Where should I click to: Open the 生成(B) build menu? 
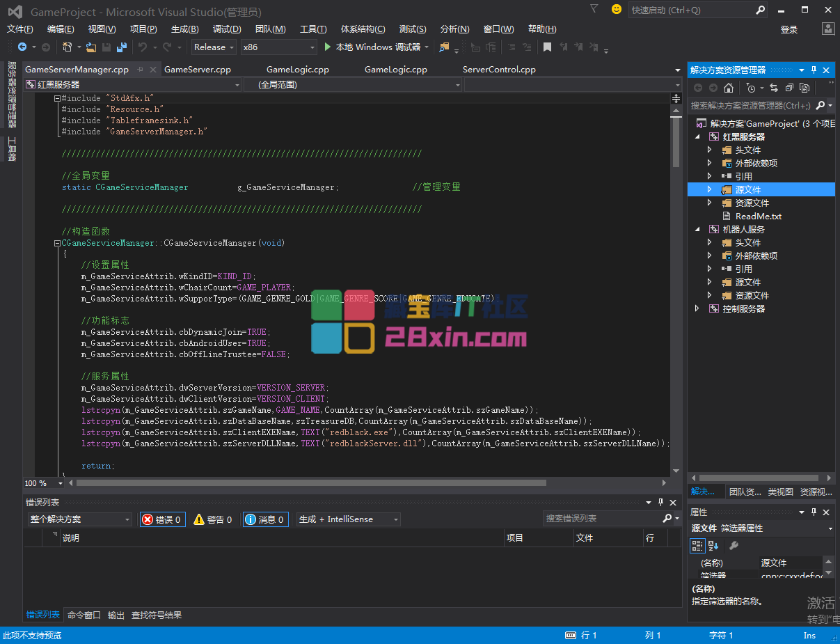click(184, 29)
